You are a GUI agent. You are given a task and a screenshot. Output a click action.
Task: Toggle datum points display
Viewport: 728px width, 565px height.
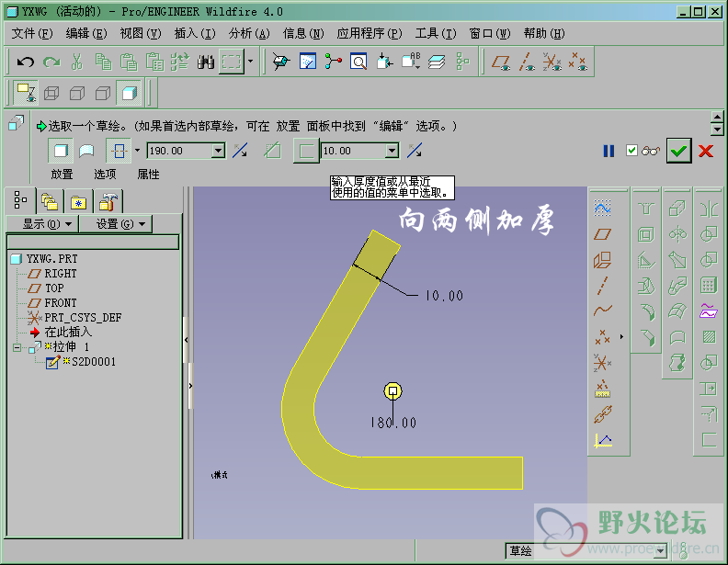pyautogui.click(x=577, y=62)
